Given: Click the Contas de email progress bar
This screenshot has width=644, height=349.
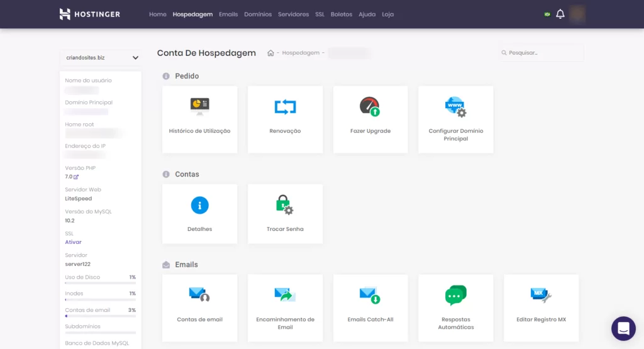Looking at the screenshot, I should [x=100, y=316].
